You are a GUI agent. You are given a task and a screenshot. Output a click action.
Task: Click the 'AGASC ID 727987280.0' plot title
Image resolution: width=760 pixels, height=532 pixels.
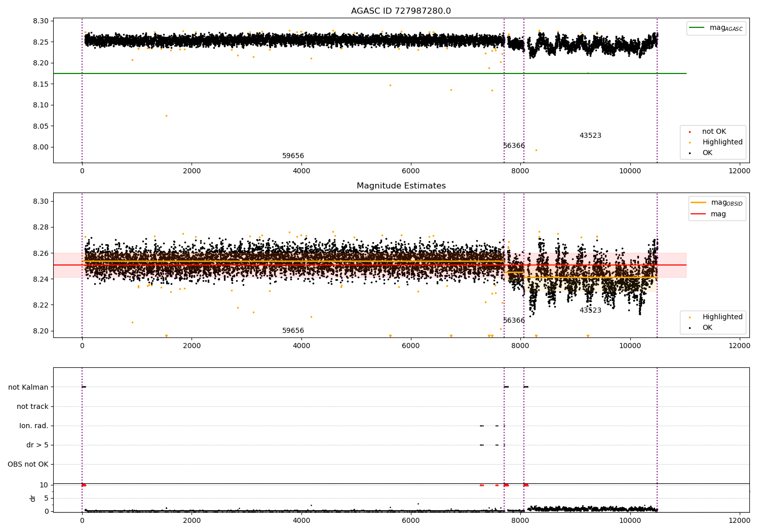tap(401, 11)
